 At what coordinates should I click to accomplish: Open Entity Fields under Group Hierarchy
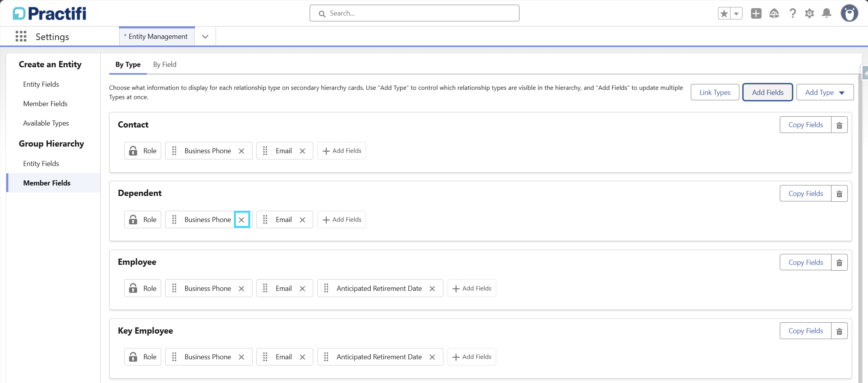(x=41, y=164)
